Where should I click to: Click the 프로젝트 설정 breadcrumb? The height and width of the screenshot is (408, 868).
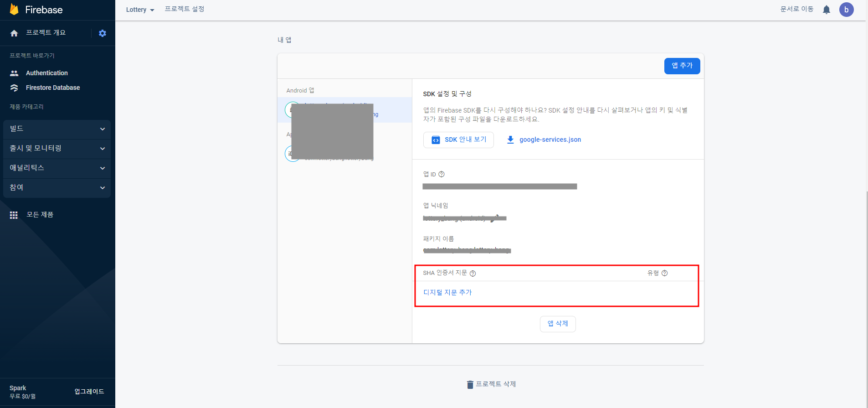tap(185, 9)
